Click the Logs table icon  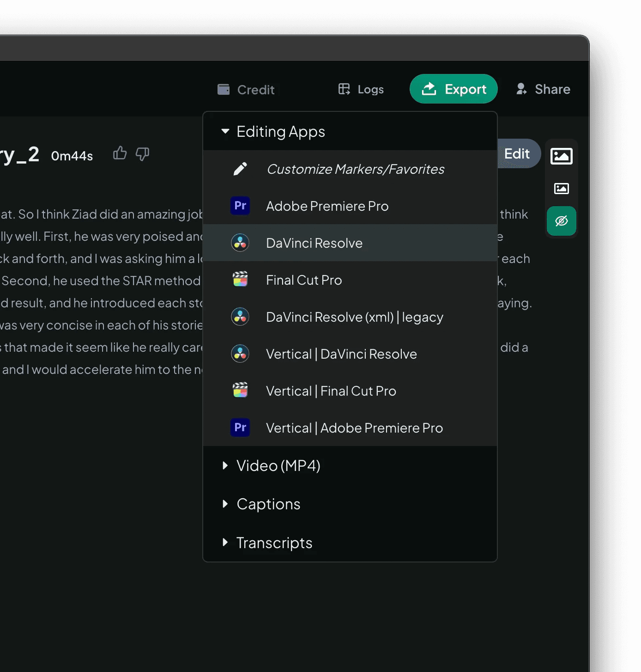point(344,89)
